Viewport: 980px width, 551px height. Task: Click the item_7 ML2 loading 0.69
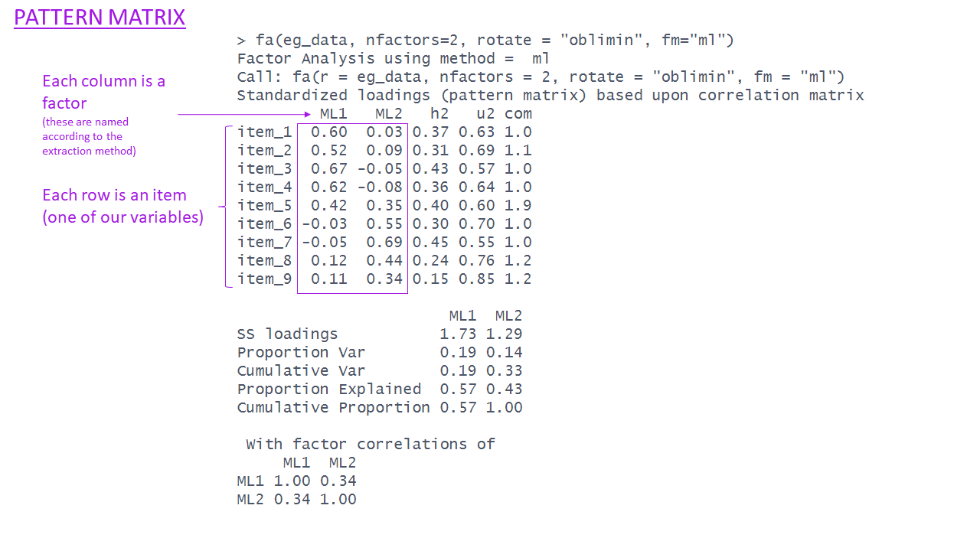pyautogui.click(x=384, y=243)
